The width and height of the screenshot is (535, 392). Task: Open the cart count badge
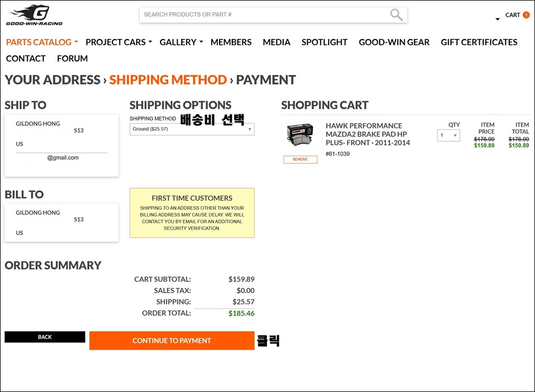(526, 14)
